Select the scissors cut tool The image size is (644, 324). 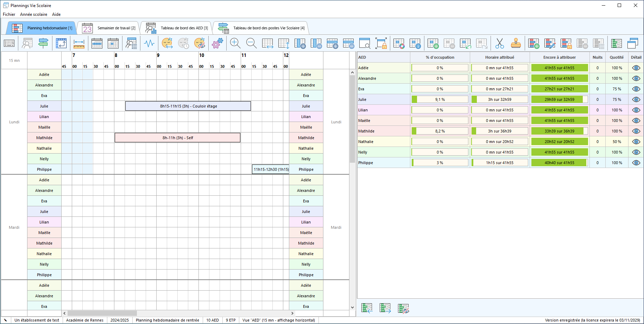coord(499,43)
